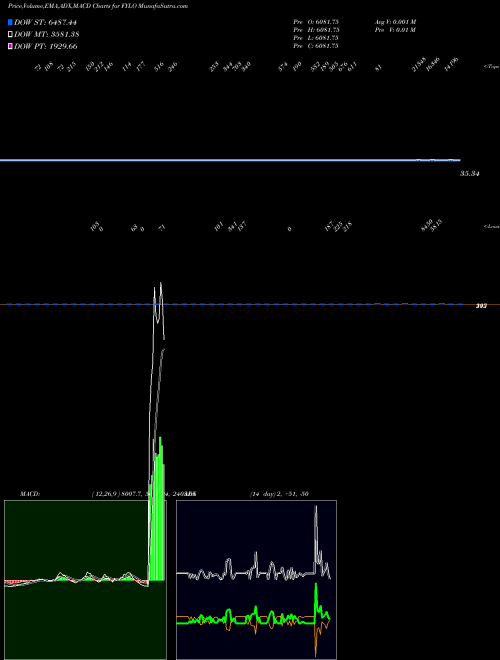Select the DOW MT: 3581.38 label
The image size is (500, 660).
[x=47, y=35]
